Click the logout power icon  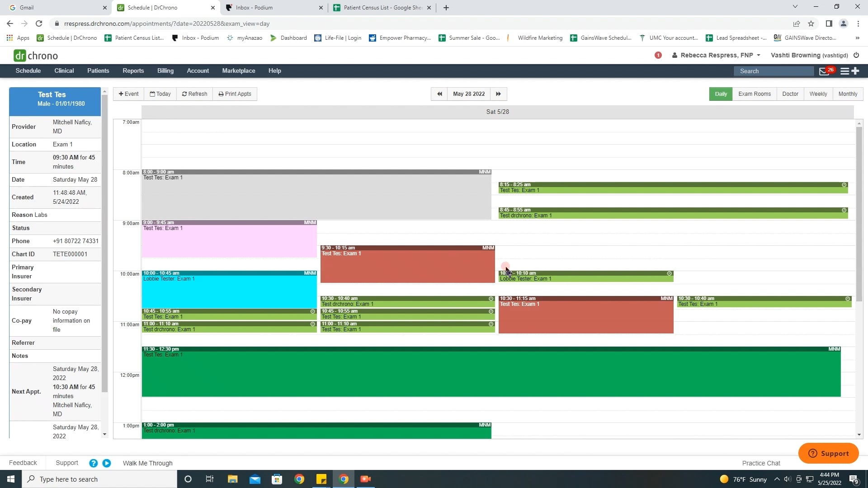click(x=856, y=55)
